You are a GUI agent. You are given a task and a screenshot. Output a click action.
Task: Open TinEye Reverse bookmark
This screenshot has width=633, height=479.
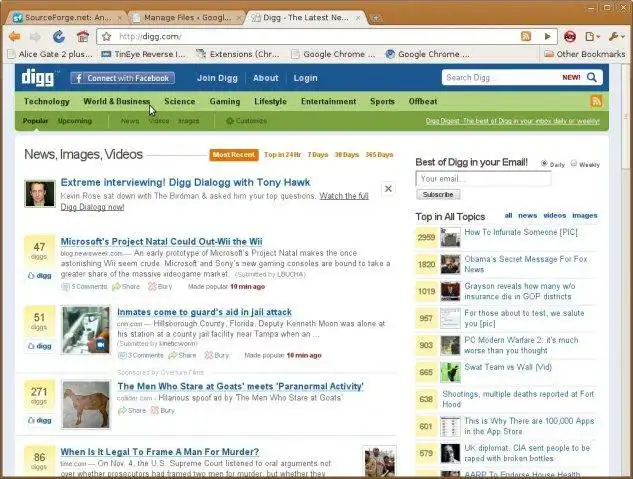(143, 54)
